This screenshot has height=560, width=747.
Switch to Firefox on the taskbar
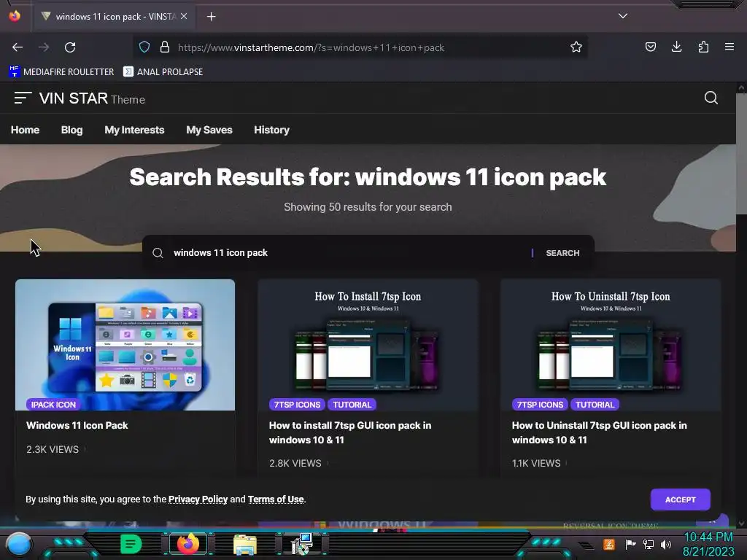pos(188,544)
